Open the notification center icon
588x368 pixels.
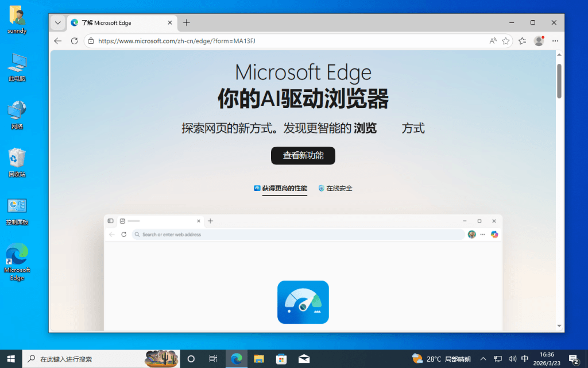[574, 359]
